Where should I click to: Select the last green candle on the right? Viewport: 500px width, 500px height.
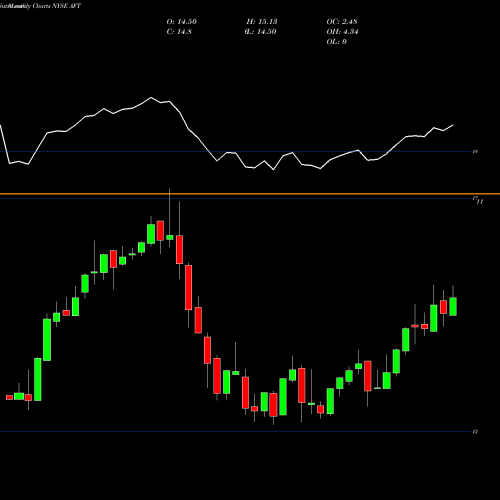click(x=453, y=306)
